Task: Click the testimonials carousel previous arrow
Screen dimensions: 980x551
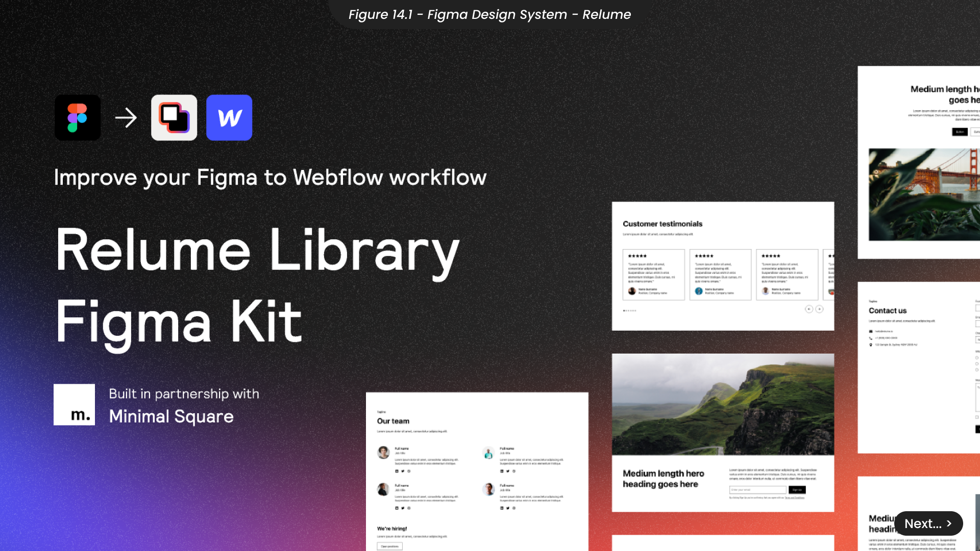Action: click(809, 309)
